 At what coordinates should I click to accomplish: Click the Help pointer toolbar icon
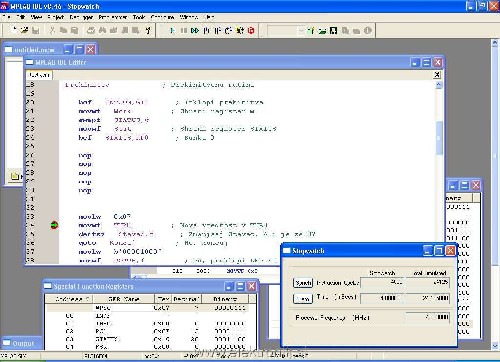point(148,31)
